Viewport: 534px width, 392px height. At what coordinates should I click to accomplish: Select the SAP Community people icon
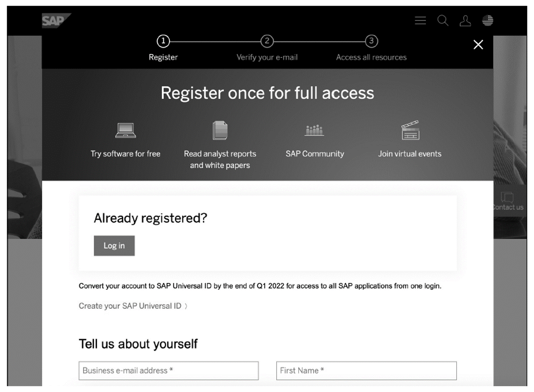click(314, 130)
